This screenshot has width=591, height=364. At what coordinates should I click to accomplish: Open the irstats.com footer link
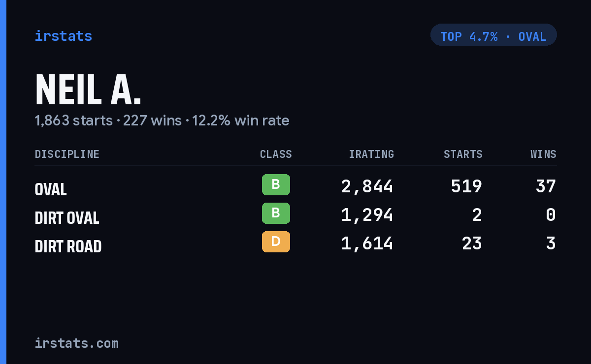[x=77, y=343]
